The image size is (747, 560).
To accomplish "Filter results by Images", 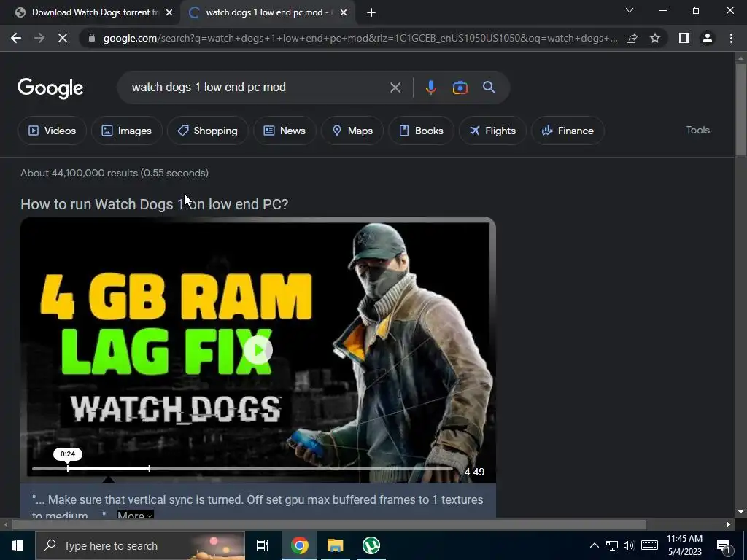I will pyautogui.click(x=127, y=131).
